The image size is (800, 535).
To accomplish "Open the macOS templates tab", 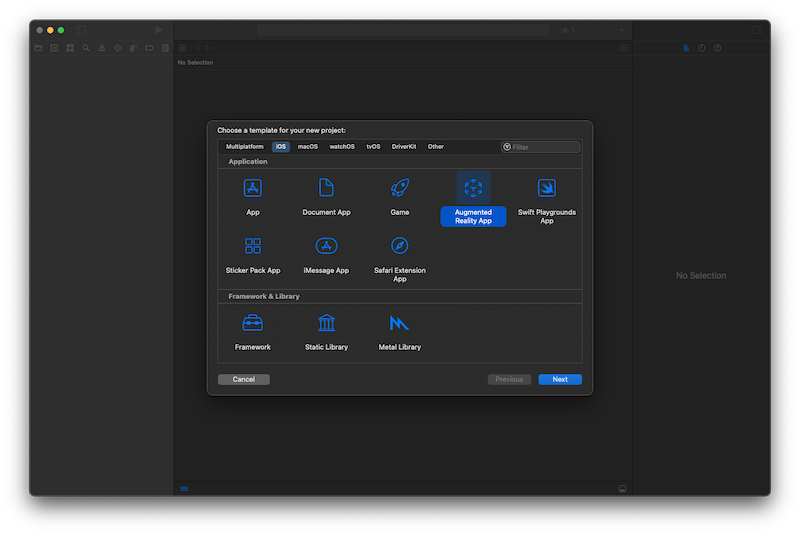I will [308, 147].
